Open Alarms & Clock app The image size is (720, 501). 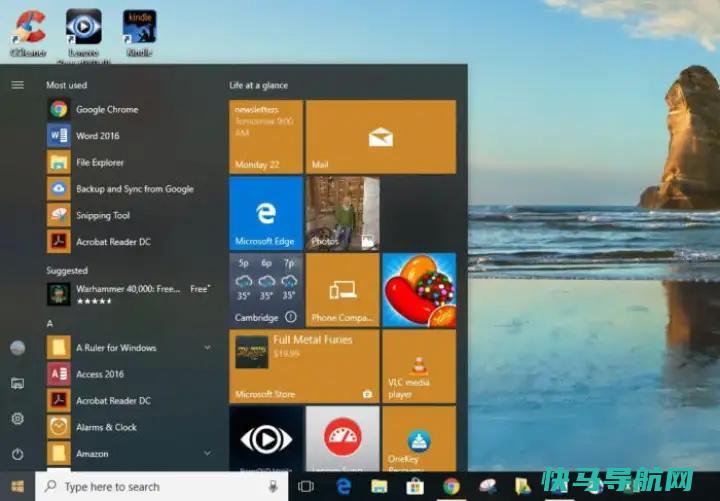coord(129,427)
